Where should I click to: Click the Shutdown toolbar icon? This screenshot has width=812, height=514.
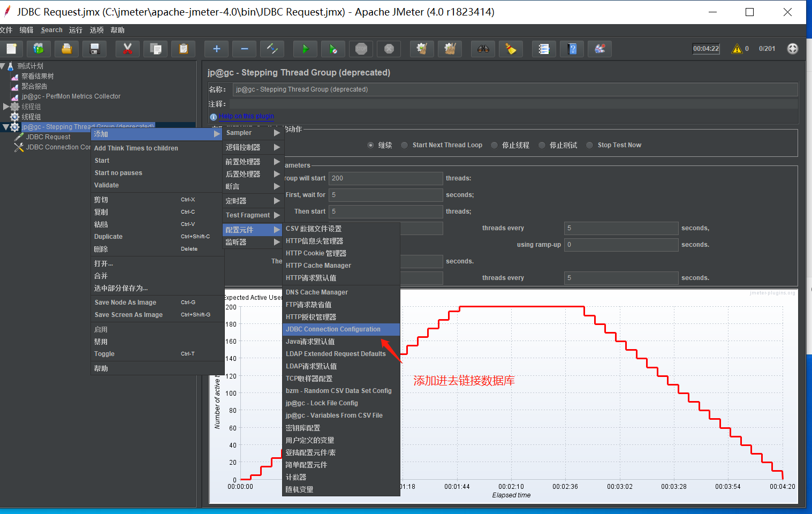389,49
